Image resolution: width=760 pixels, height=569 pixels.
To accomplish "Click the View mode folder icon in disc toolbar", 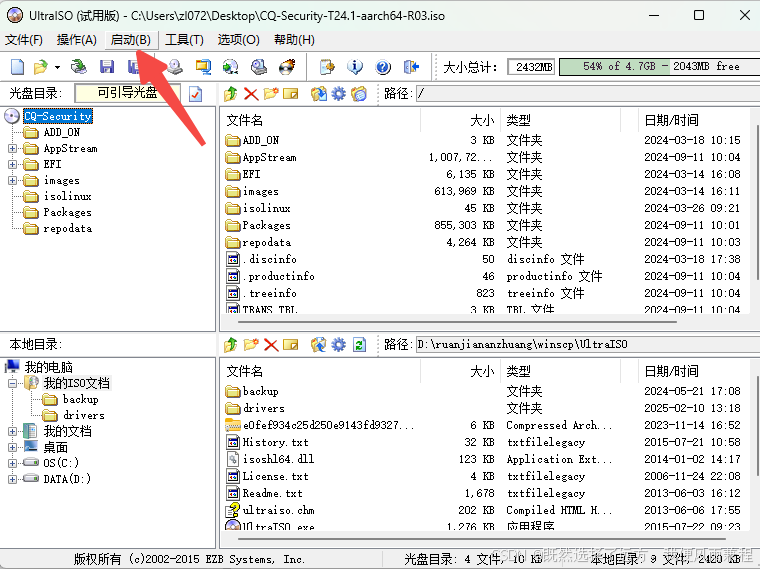I will 359,94.
